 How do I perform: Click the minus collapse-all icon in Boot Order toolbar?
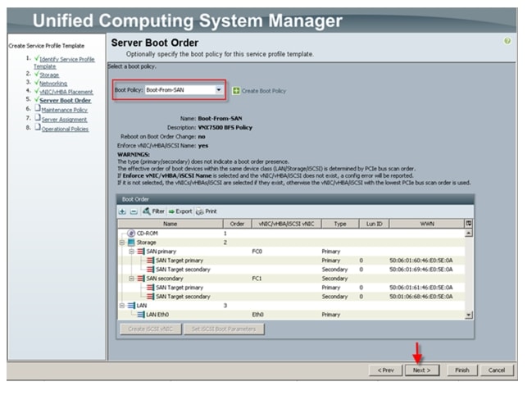point(134,211)
